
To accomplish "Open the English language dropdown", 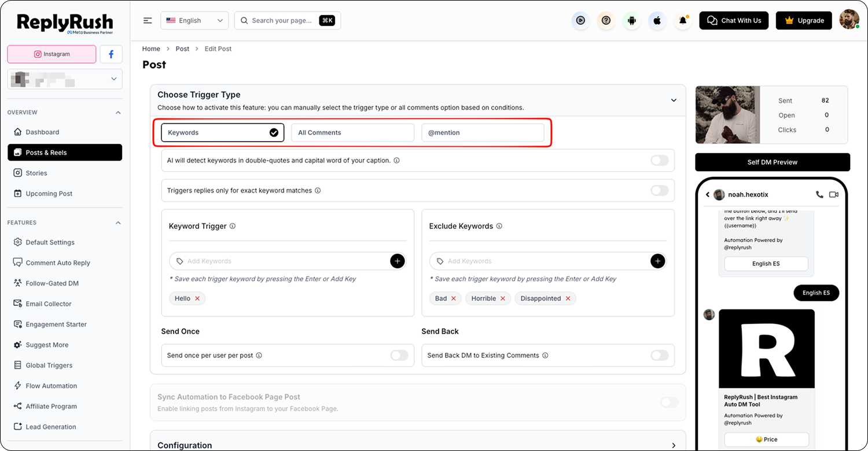I will pos(194,21).
